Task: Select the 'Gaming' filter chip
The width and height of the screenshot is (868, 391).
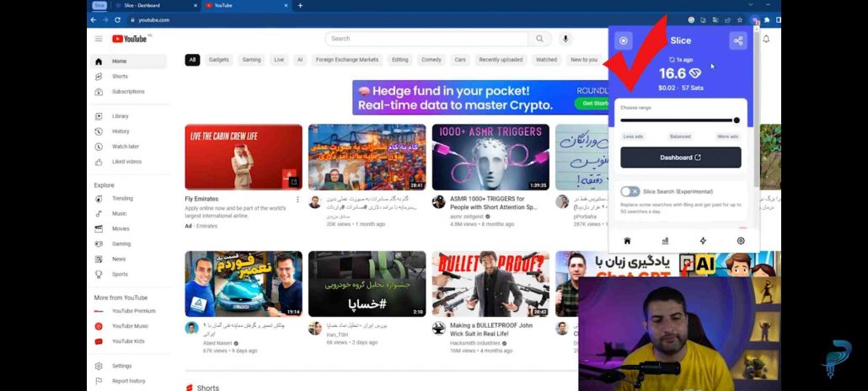Action: (x=251, y=60)
